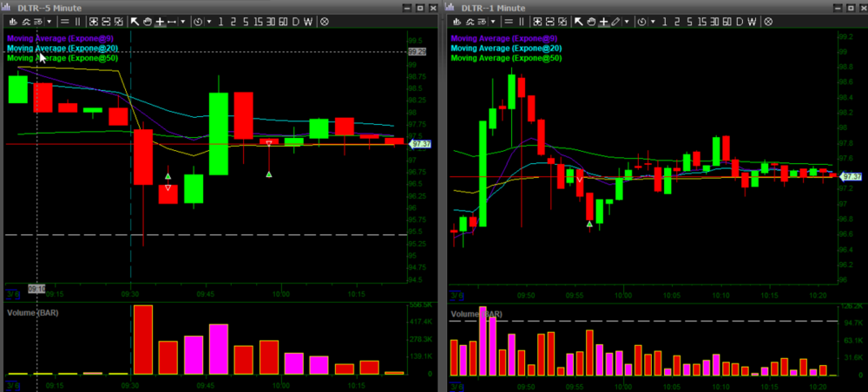Click the clock time-interval icon in 5 Minute chart
This screenshot has height=392, width=868.
(197, 20)
